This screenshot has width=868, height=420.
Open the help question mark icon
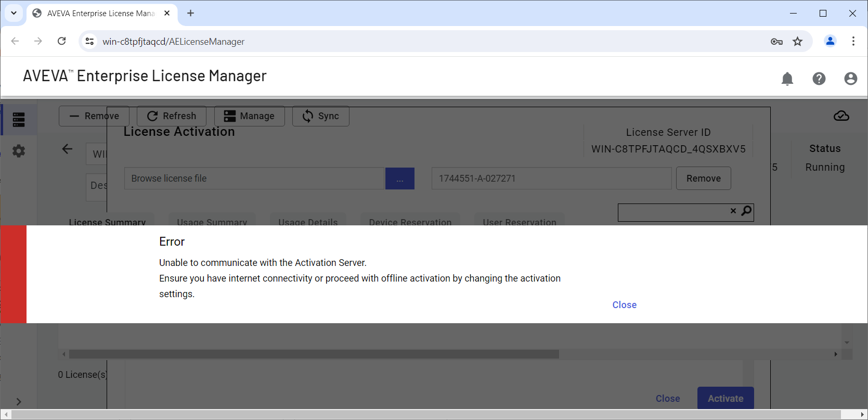click(819, 79)
